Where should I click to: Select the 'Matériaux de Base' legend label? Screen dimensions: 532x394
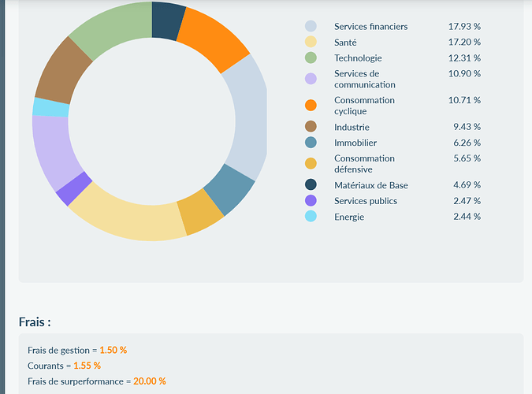[x=371, y=185]
